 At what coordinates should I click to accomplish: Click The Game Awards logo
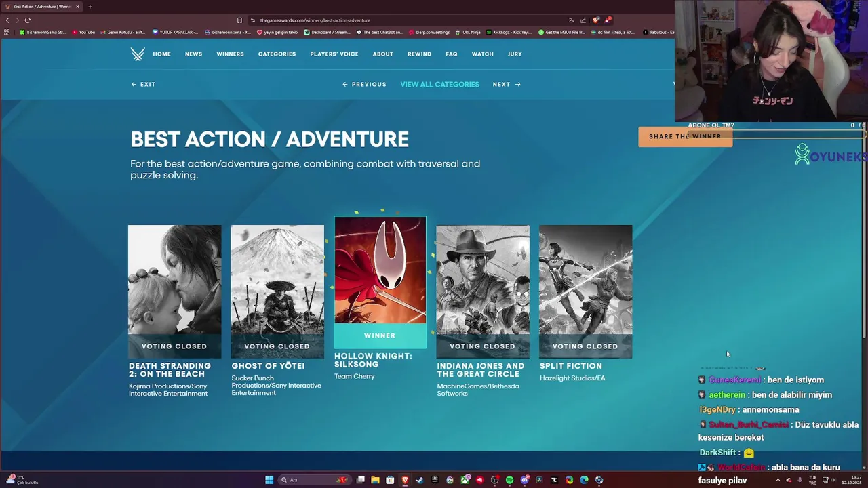[x=138, y=54]
